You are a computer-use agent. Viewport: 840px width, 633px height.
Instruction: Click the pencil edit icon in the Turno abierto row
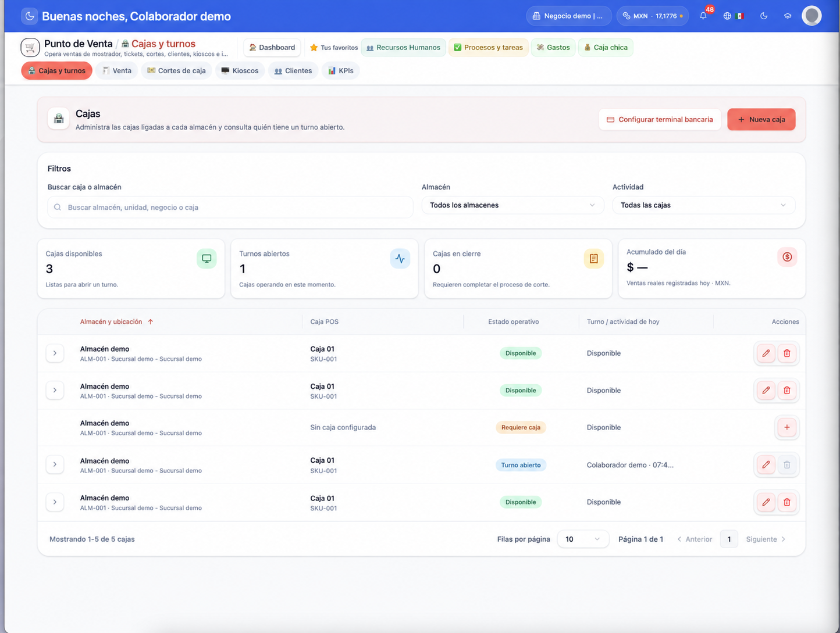coord(766,464)
